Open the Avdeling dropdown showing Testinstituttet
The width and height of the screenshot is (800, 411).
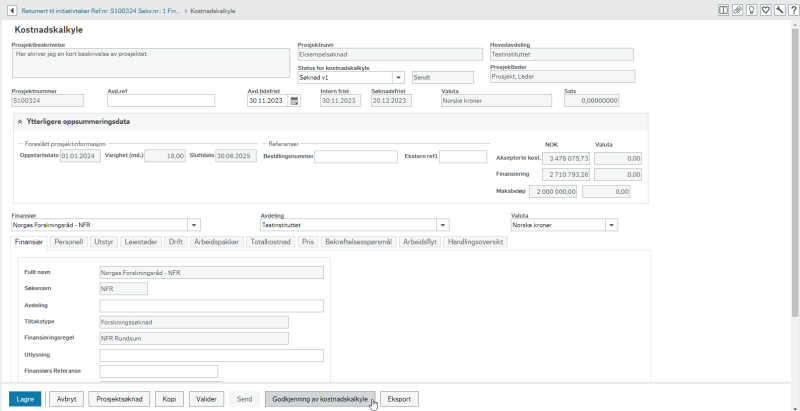click(443, 225)
